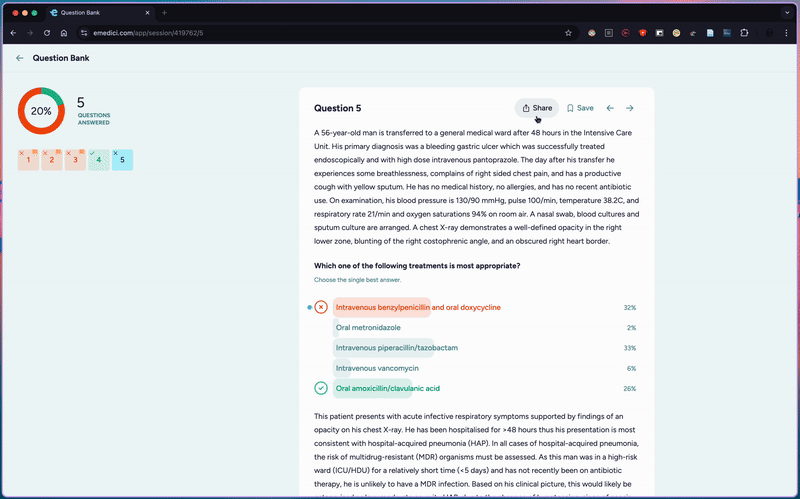Viewport: 800px width, 499px height.
Task: Choose Intravenous piperacillin/tazobactam answer
Action: pos(396,348)
